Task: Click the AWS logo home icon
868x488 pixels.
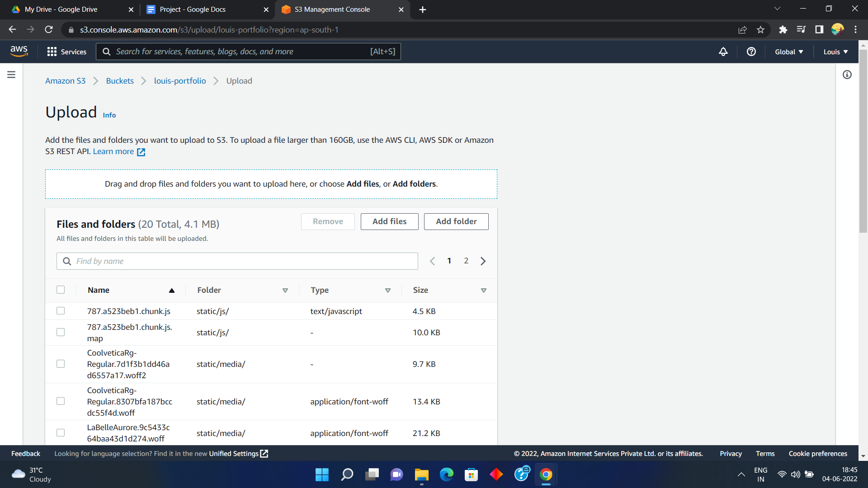Action: 19,52
